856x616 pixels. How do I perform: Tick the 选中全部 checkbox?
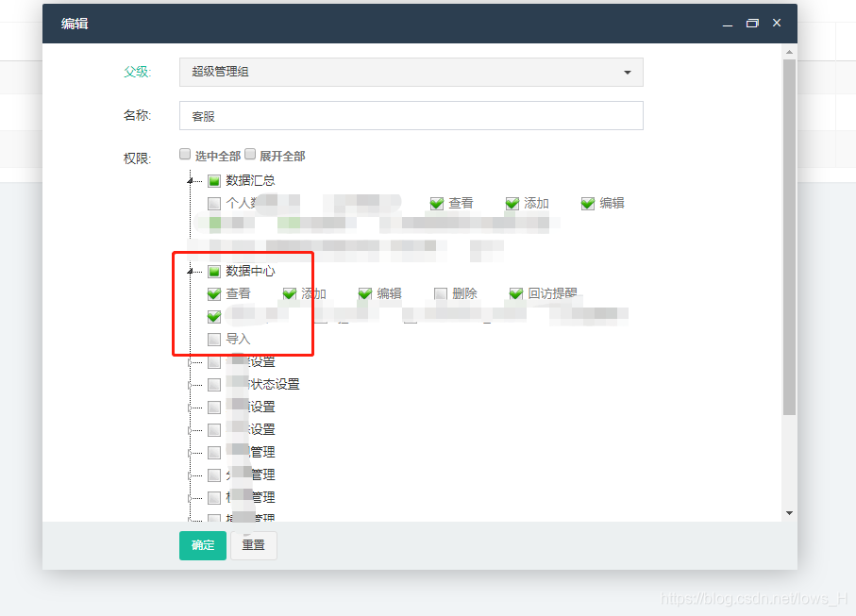(x=185, y=155)
